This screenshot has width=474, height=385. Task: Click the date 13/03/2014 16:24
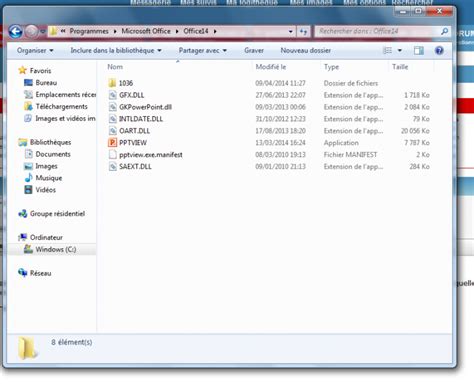(280, 143)
